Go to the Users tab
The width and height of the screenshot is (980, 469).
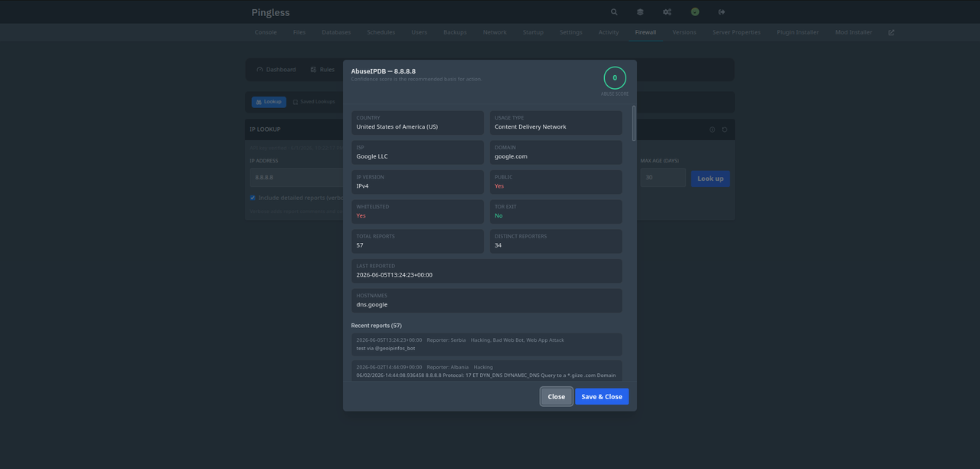(x=420, y=32)
